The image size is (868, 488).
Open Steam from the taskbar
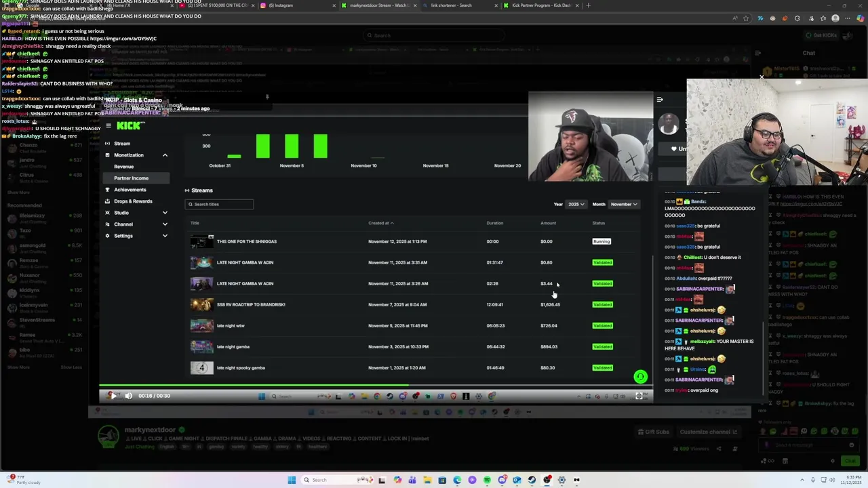(532, 480)
